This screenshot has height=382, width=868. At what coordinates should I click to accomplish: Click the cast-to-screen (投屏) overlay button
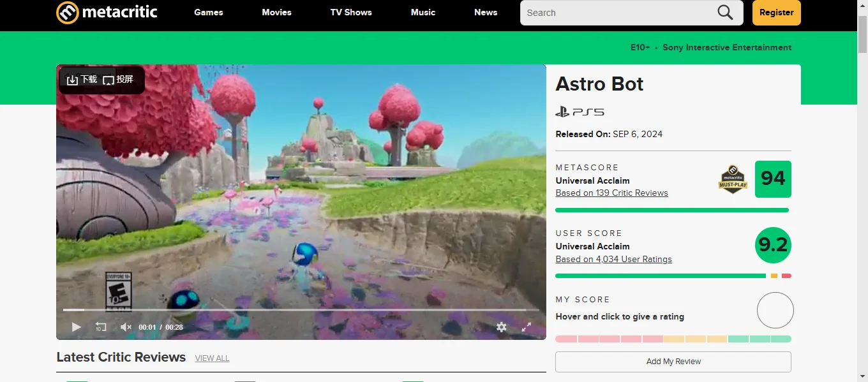click(x=118, y=80)
